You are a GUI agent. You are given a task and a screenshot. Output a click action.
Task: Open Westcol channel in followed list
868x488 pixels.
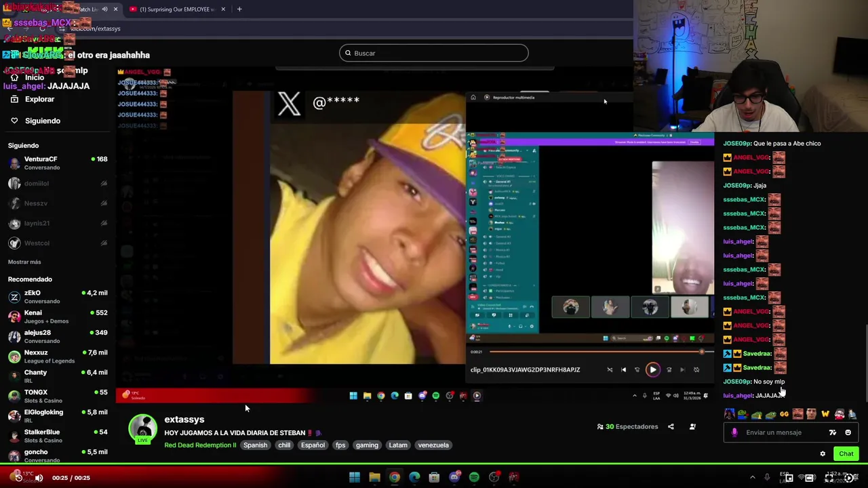(x=58, y=243)
